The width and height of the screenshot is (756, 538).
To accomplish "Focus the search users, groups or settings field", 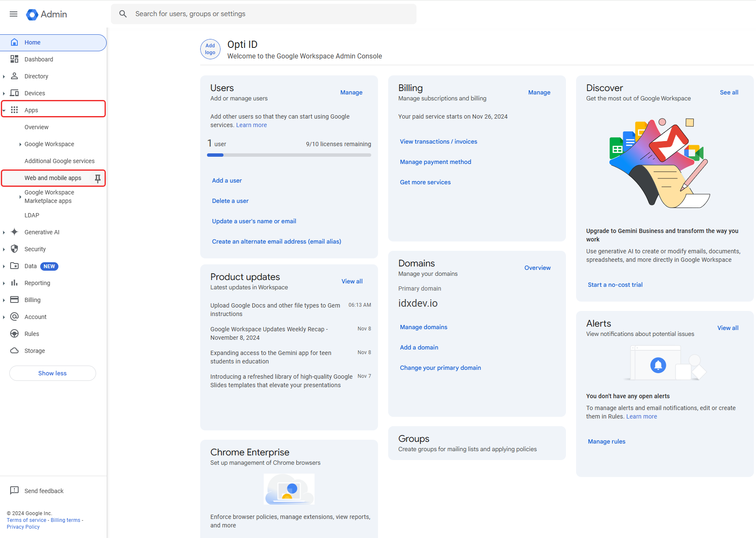I will pos(271,14).
